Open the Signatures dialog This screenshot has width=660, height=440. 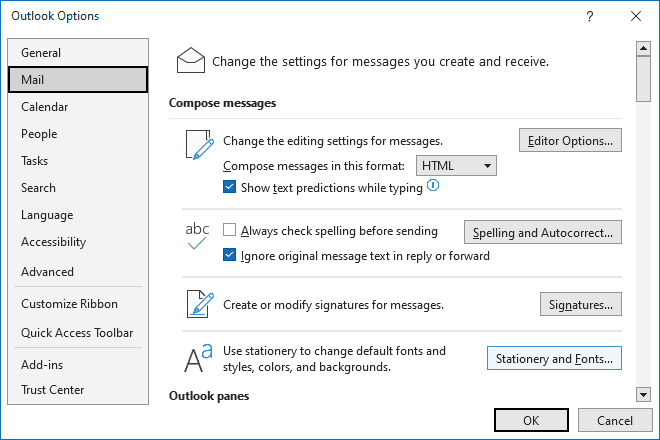click(x=581, y=304)
